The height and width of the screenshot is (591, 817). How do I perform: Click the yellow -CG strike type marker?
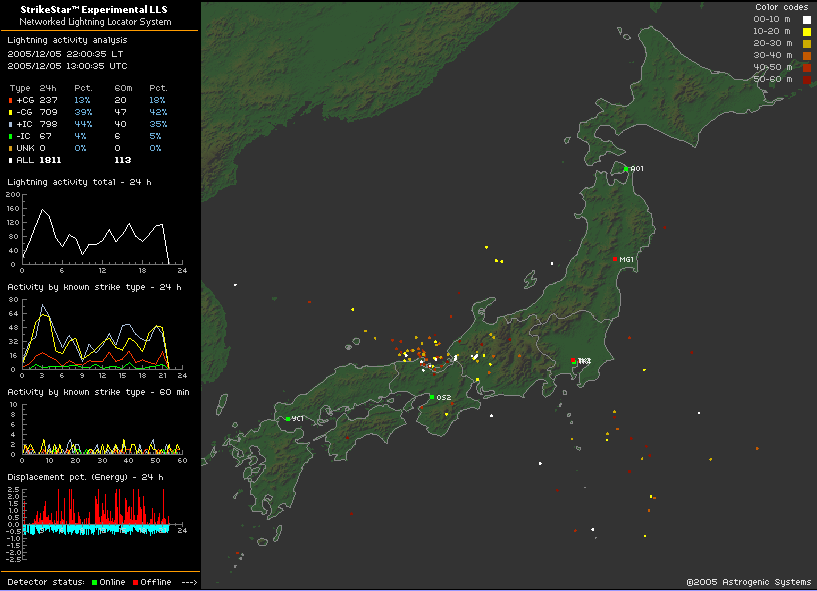[x=10, y=112]
